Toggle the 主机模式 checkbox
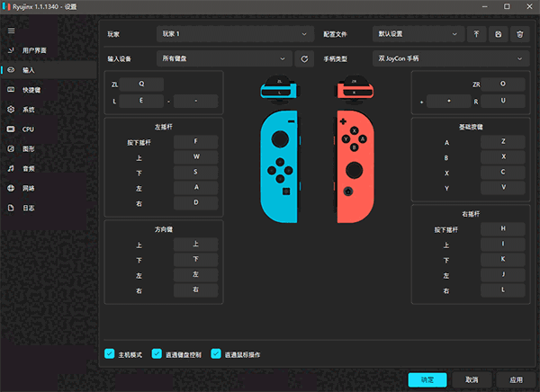 tap(110, 354)
